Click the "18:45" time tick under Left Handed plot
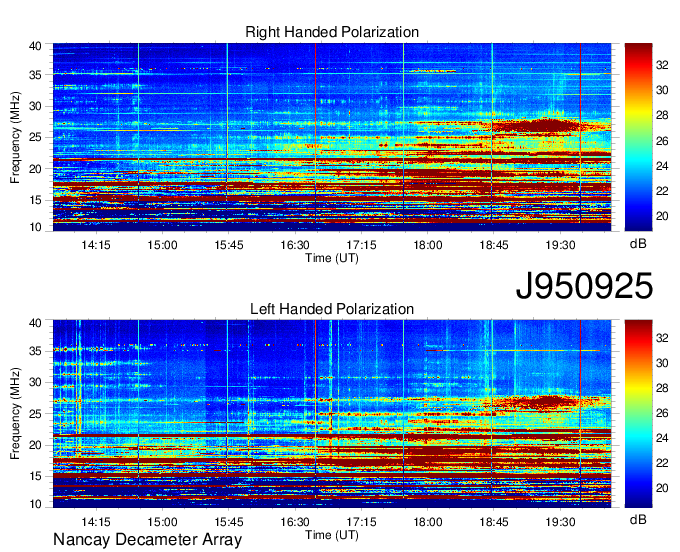Image resolution: width=680 pixels, height=552 pixels. pyautogui.click(x=494, y=522)
